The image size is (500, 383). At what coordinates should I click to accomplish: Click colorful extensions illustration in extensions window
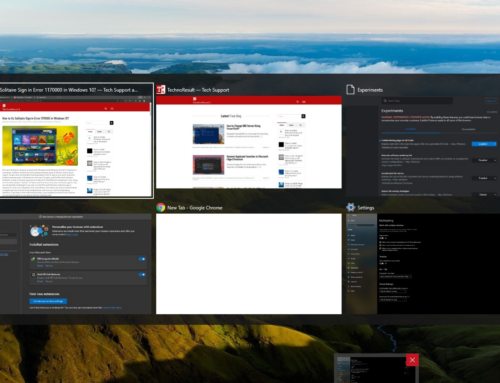[x=39, y=231]
